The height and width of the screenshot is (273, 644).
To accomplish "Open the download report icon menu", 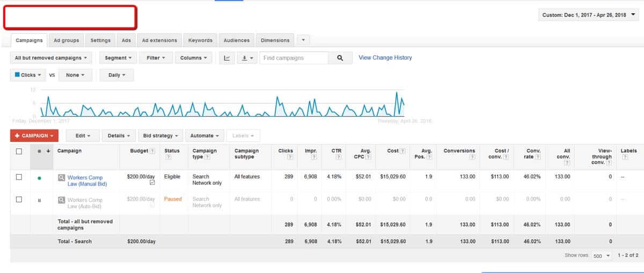I will click(x=247, y=58).
